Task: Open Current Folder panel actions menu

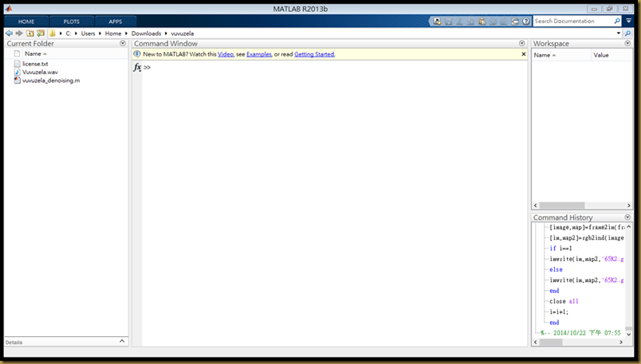Action: tap(123, 43)
